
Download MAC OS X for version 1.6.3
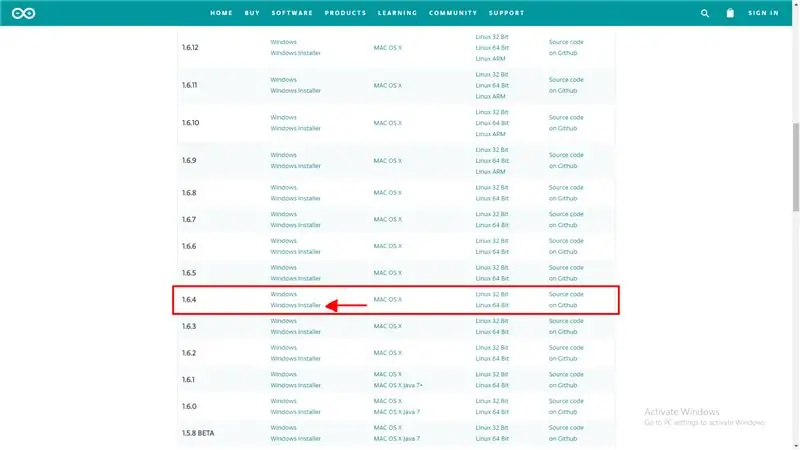coord(387,326)
